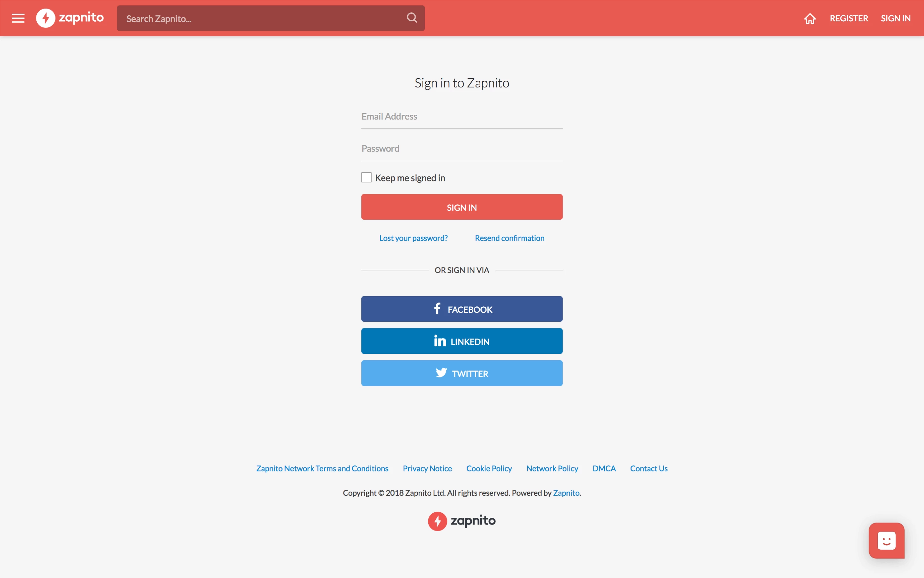Viewport: 924px width, 578px height.
Task: Open the Contact Us link
Action: [x=649, y=468]
